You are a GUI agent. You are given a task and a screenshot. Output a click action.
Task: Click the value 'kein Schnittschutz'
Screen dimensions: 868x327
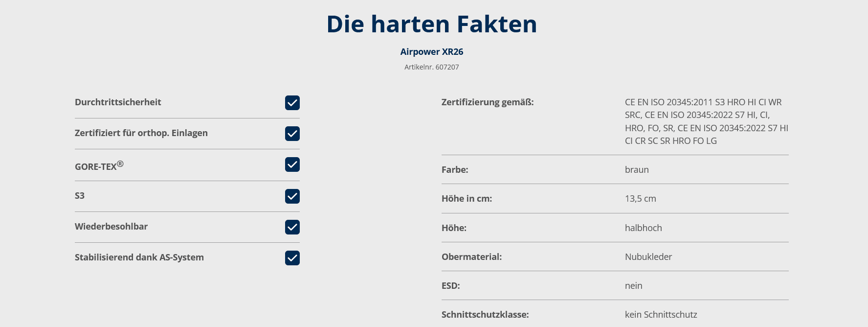(x=661, y=315)
